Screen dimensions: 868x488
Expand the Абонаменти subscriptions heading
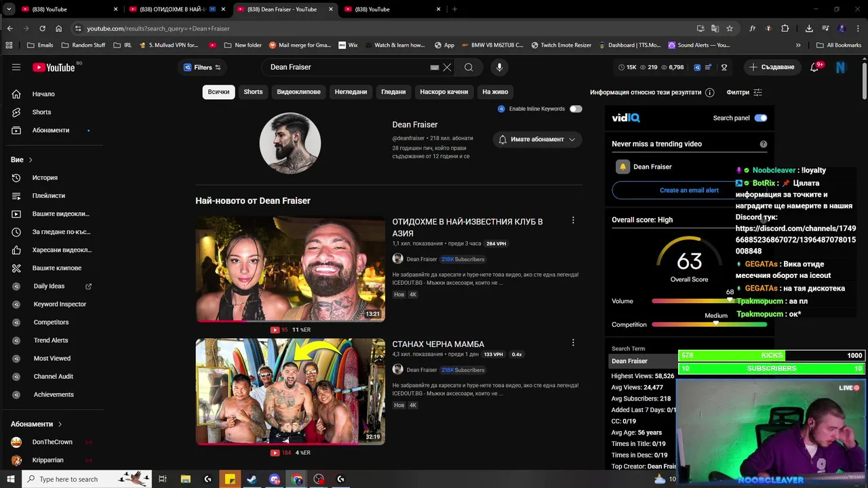pos(37,424)
